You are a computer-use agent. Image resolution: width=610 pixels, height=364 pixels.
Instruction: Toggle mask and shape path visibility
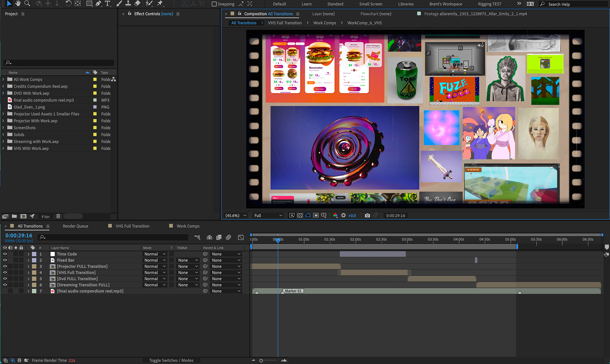coord(308,215)
